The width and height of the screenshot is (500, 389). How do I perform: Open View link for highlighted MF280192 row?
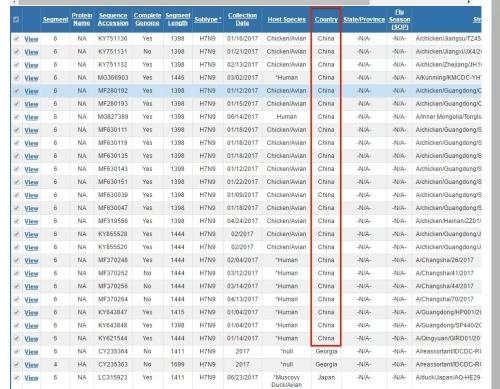point(31,91)
